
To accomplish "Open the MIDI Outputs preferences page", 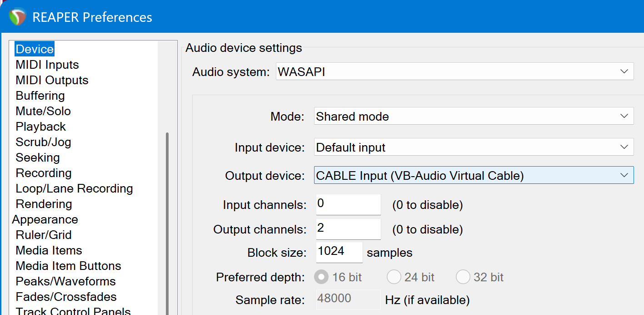I will click(52, 80).
